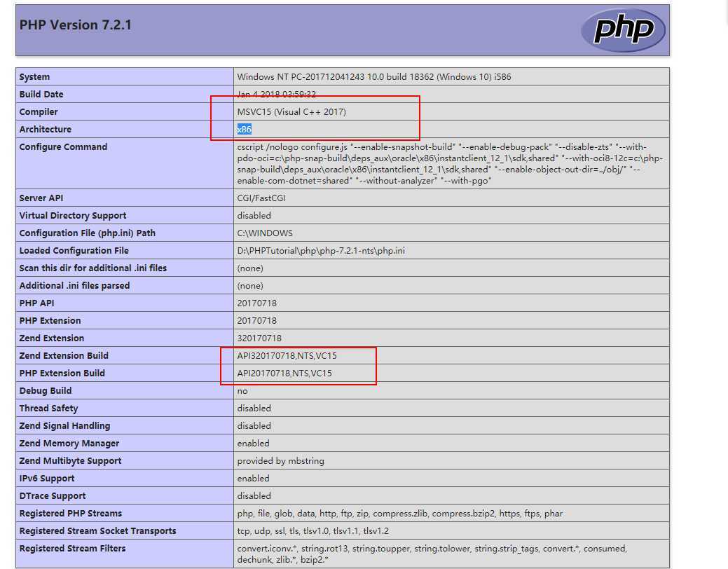Click the 'PHP Extension Build' label
The height and width of the screenshot is (569, 728).
click(x=62, y=373)
